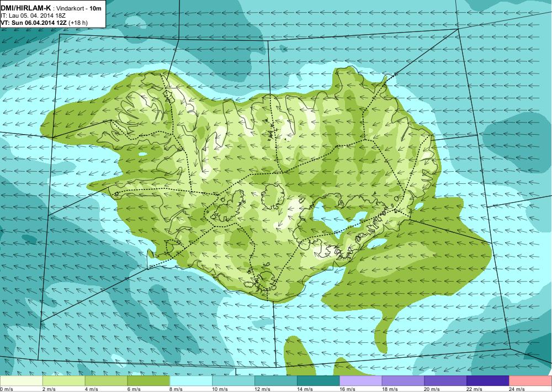Click the '18 m/s' legend label
This screenshot has width=552, height=392.
point(390,389)
